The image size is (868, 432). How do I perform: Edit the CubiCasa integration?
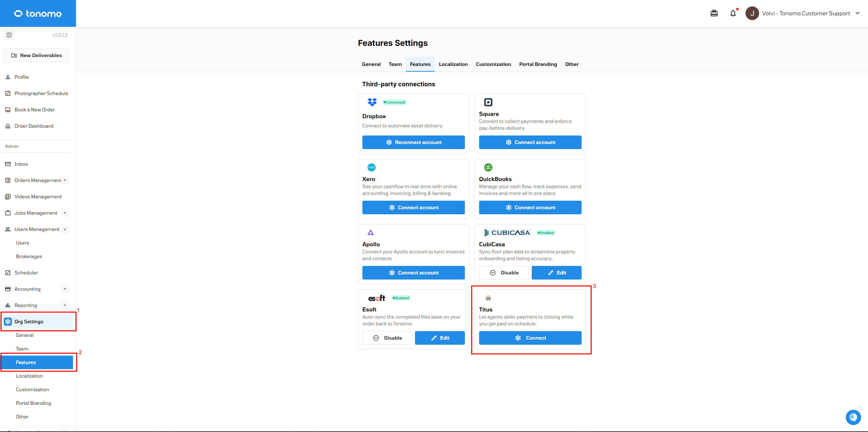pos(556,273)
